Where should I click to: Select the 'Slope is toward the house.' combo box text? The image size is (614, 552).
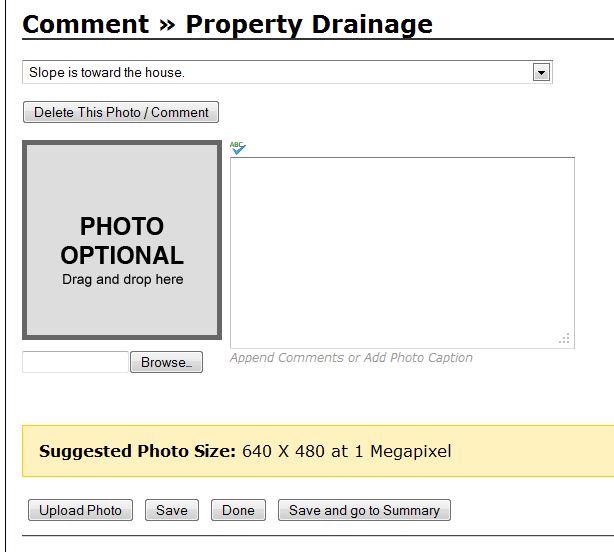coord(107,72)
